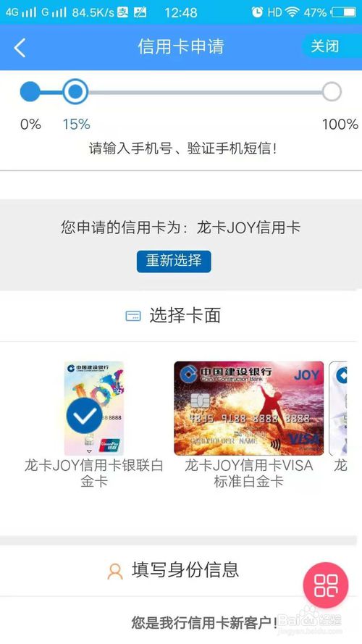Tap the battery indicator in status bar
The height and width of the screenshot is (644, 362).
344,12
